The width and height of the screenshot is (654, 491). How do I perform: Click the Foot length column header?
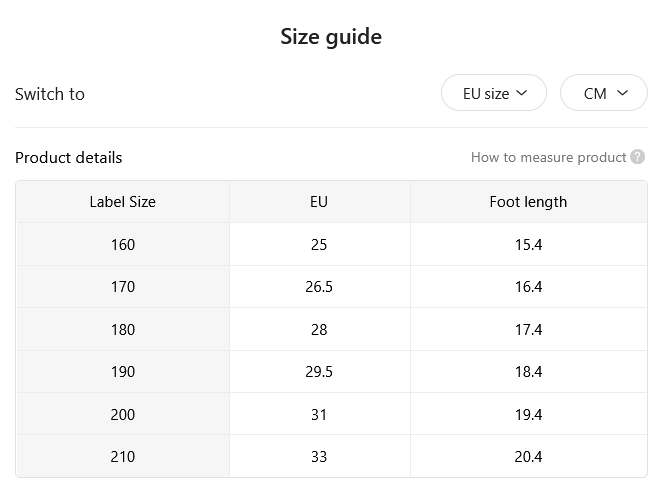(528, 202)
